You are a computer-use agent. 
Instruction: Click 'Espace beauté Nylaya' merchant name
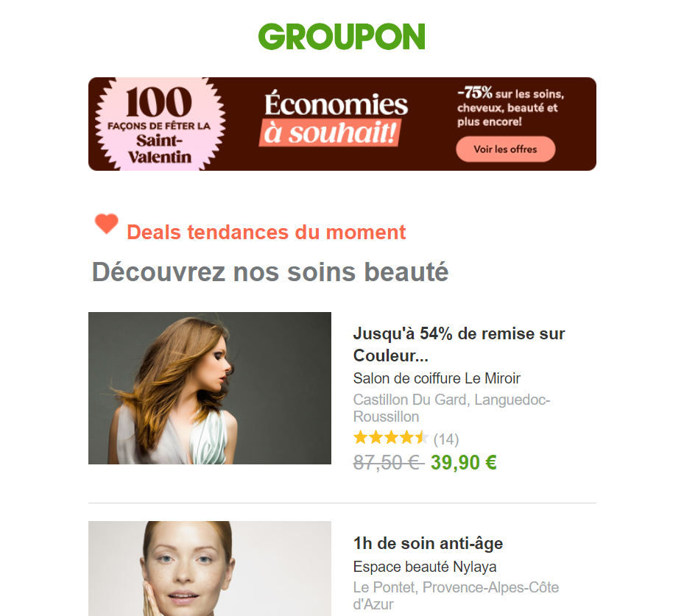tap(425, 566)
